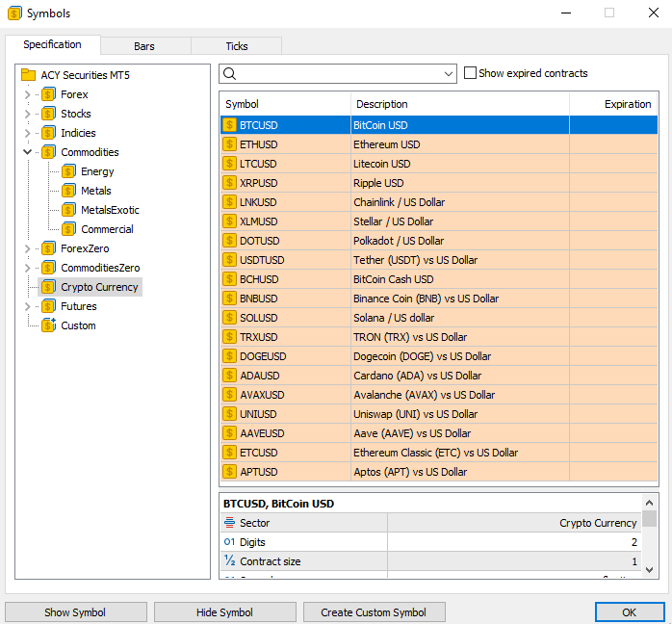Expand the Futures tree node
The height and width of the screenshot is (624, 672).
pyautogui.click(x=27, y=306)
